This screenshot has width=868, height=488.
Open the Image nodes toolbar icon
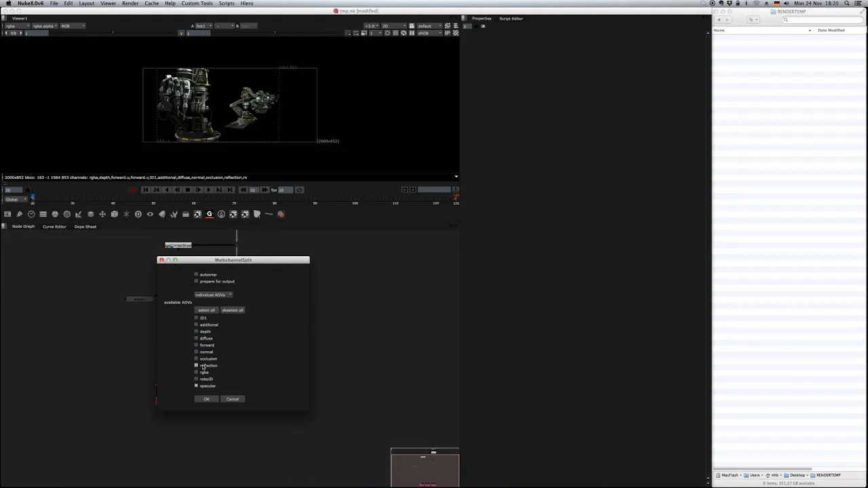(x=7, y=214)
